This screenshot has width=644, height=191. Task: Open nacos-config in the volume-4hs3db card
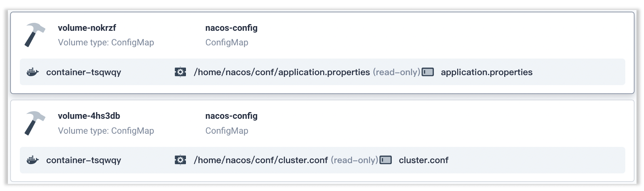231,116
